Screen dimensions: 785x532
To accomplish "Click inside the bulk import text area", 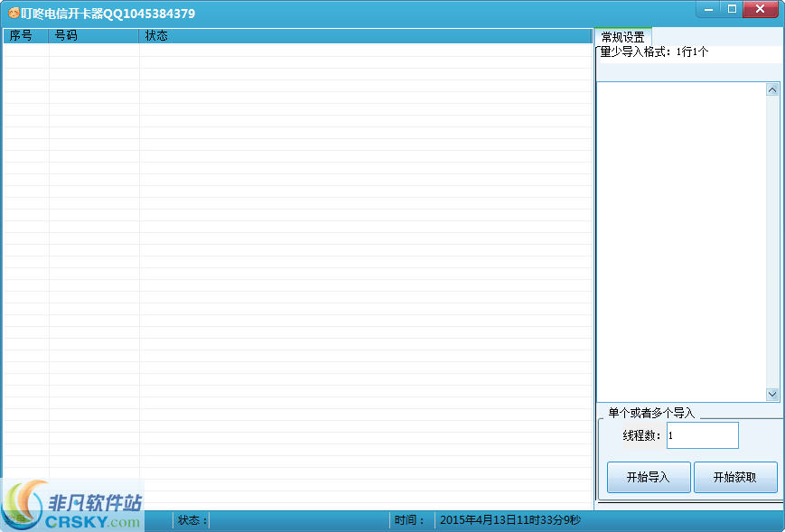I will tap(681, 242).
